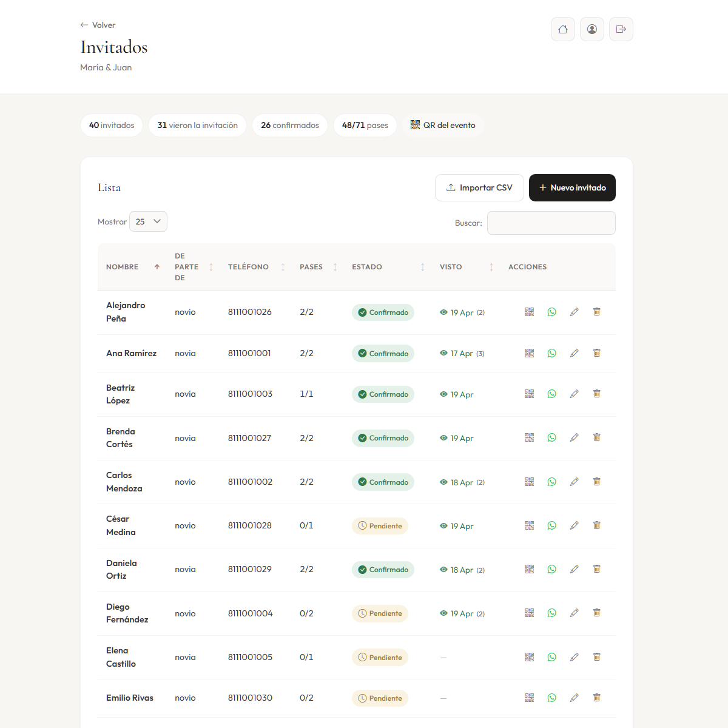The height and width of the screenshot is (728, 728).
Task: Show QR code for Ana Ramírez
Action: [x=530, y=353]
